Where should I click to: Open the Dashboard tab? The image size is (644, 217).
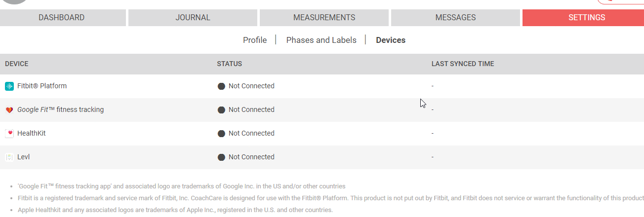(62, 18)
